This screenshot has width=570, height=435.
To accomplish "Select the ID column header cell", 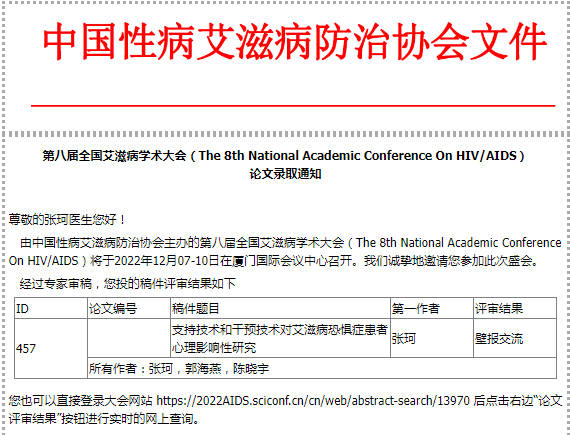I will tap(51, 309).
